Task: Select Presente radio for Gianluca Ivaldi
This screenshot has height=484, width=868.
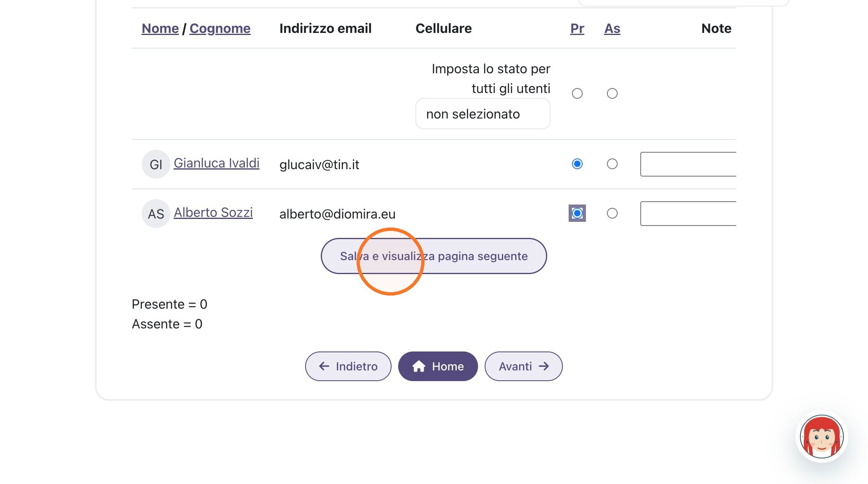Action: pyautogui.click(x=577, y=164)
